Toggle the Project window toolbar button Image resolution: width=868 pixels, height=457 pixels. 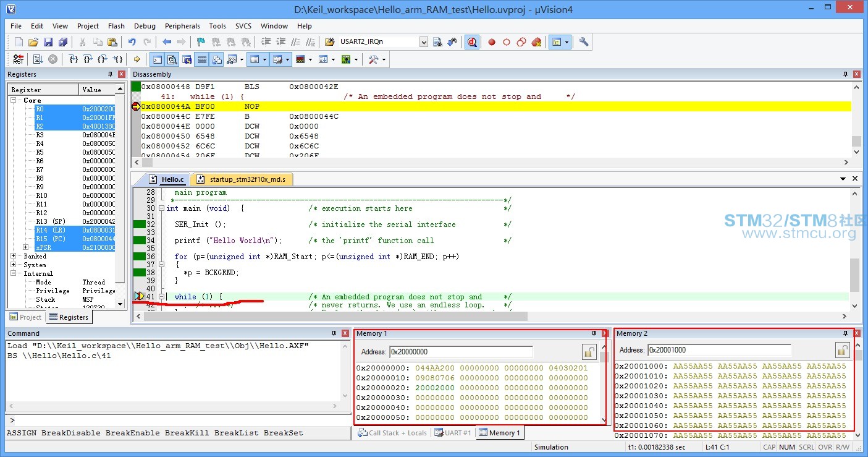557,42
